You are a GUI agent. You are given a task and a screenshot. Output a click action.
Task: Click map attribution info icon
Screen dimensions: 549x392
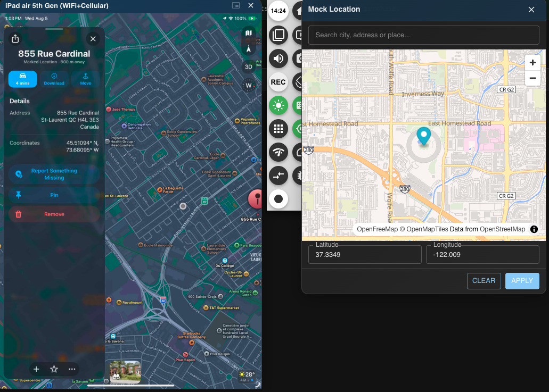[x=534, y=229]
